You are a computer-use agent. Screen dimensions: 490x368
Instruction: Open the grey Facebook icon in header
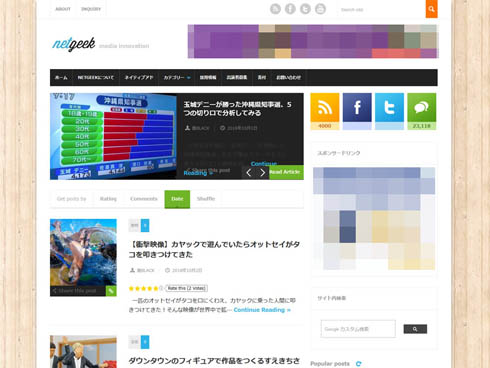coord(290,9)
